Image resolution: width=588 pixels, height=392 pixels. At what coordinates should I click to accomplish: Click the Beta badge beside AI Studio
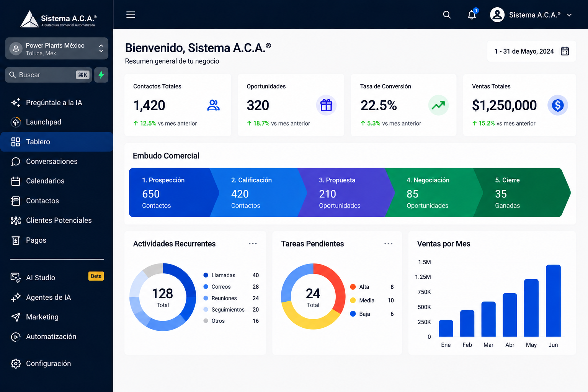tap(96, 276)
